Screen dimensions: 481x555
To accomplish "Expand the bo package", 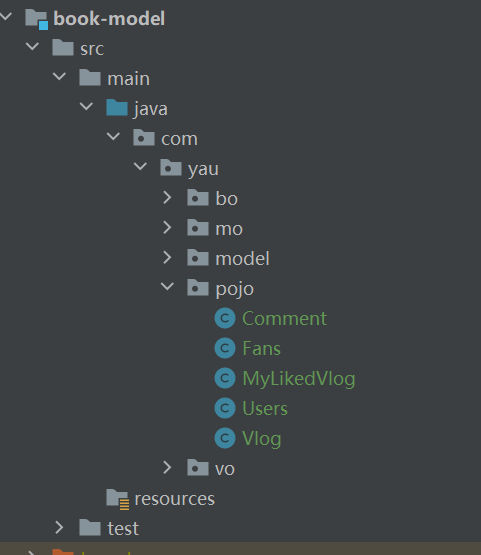I will (x=167, y=198).
